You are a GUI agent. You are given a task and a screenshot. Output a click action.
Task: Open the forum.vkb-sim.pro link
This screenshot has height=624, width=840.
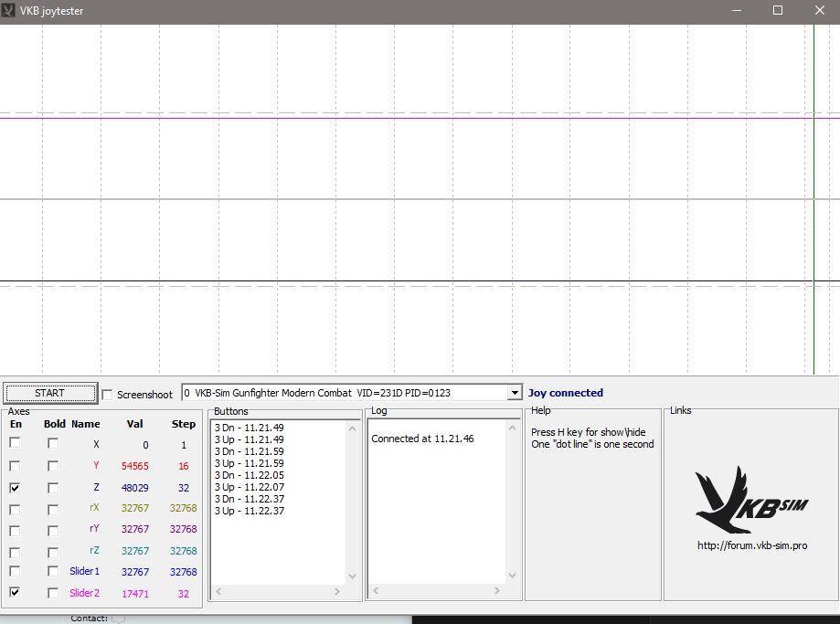[751, 545]
